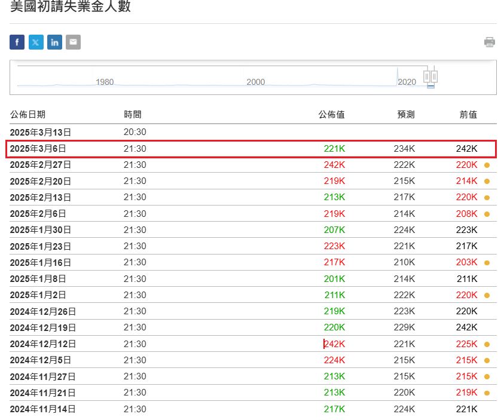Click the right range handle on timeline chart

(435, 76)
